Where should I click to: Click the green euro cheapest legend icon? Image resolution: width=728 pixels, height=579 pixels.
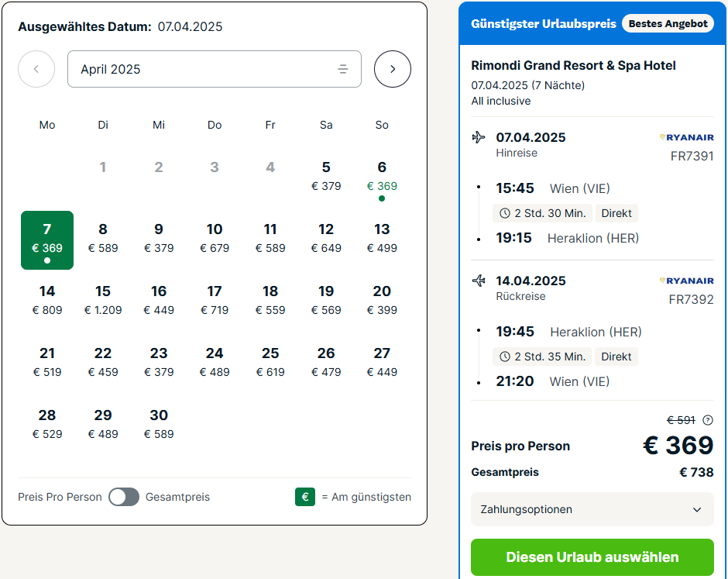305,497
